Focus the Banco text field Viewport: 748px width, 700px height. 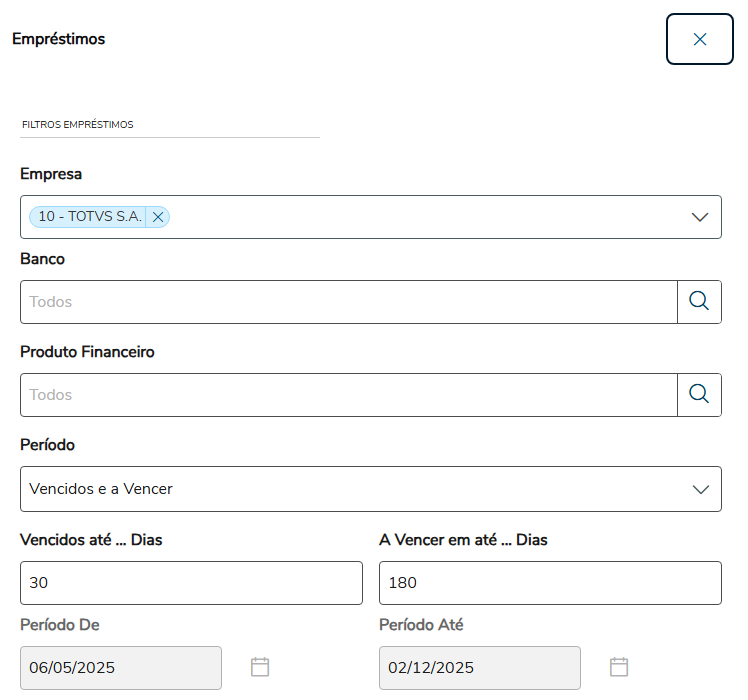pyautogui.click(x=348, y=301)
